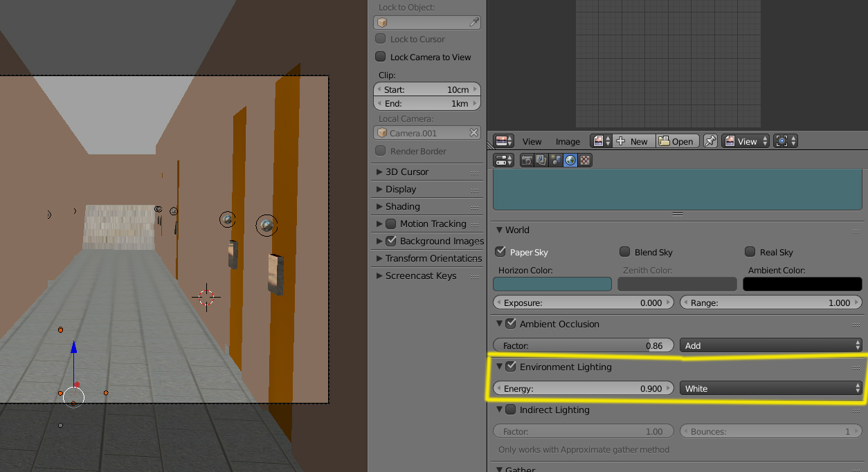Click Clip Start value field
Viewport: 868px width, 472px height.
click(427, 89)
